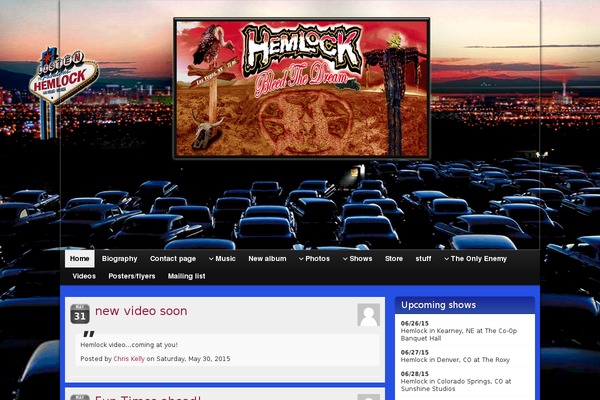Go to the Biography page
This screenshot has width=600, height=400.
click(x=119, y=259)
